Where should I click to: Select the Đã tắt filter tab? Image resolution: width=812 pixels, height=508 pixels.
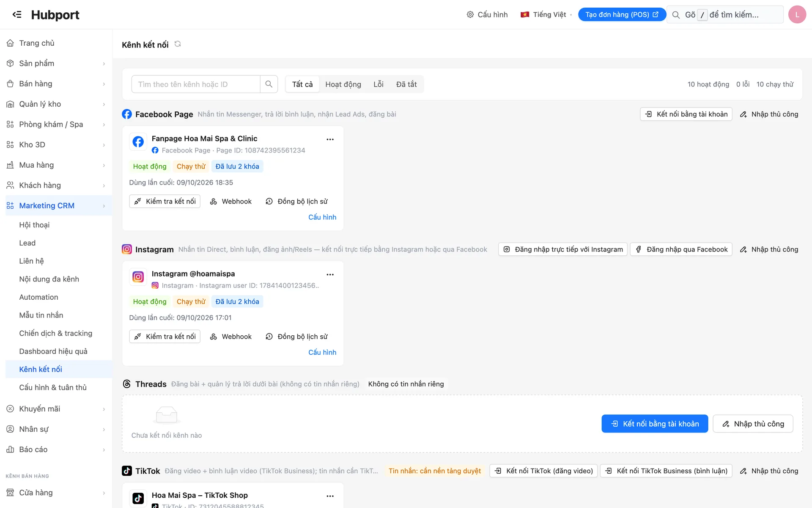pos(406,84)
